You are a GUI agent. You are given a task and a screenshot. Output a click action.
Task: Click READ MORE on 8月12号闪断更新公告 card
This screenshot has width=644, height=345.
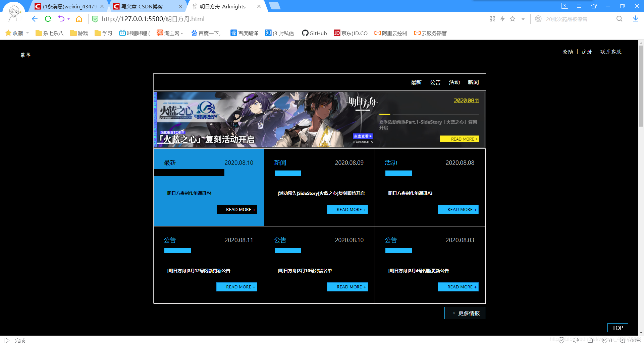[237, 287]
